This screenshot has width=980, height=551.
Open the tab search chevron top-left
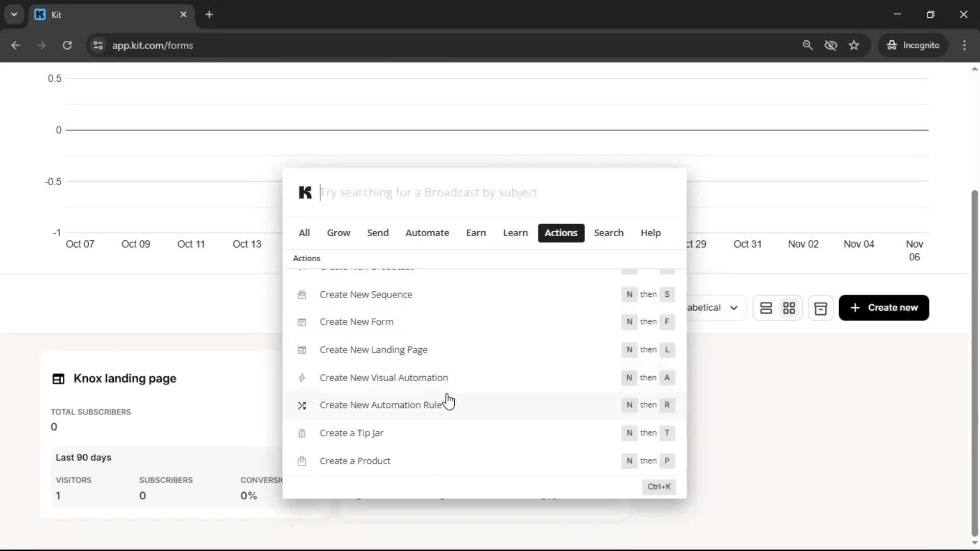point(14,14)
